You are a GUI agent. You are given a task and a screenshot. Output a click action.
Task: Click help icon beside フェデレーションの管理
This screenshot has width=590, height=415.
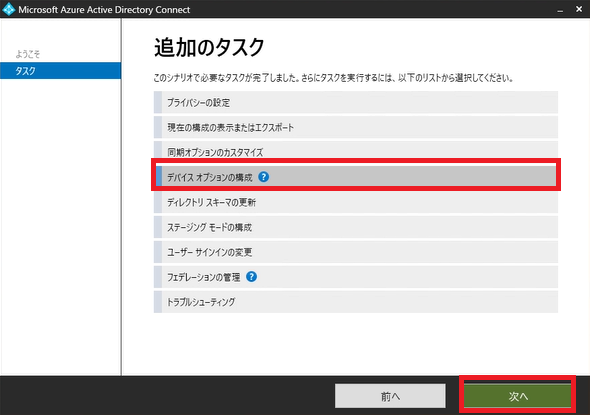click(x=251, y=277)
